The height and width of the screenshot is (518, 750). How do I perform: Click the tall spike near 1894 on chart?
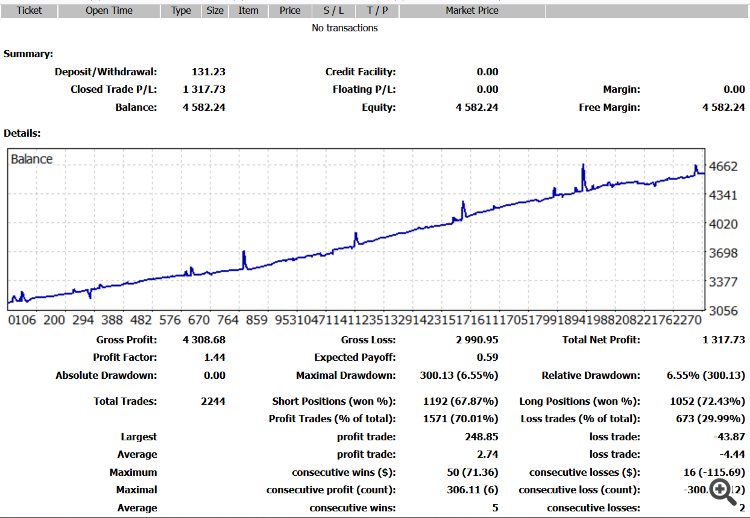point(583,177)
